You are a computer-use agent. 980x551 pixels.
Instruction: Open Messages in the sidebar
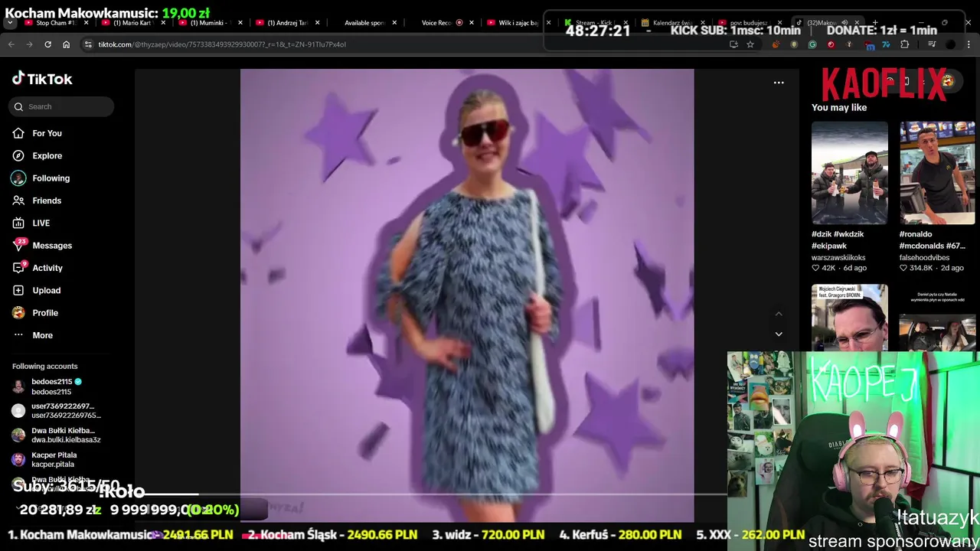52,246
